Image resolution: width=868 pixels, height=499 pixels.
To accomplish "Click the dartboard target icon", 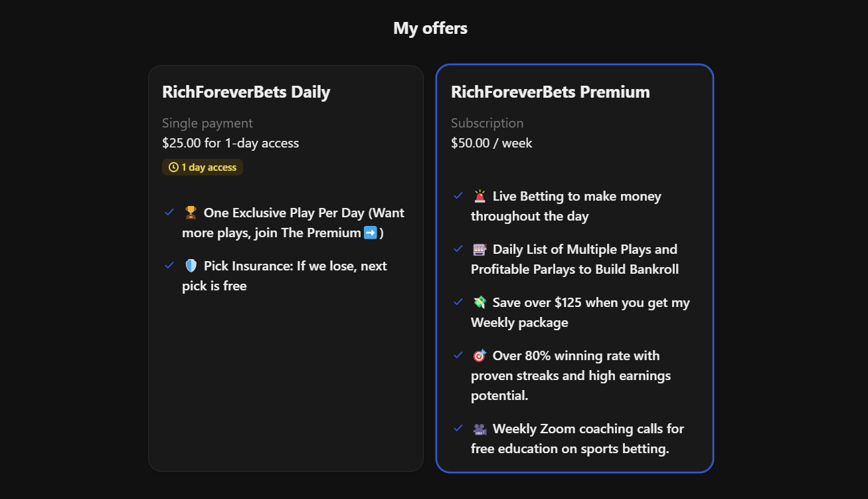I will coord(479,355).
